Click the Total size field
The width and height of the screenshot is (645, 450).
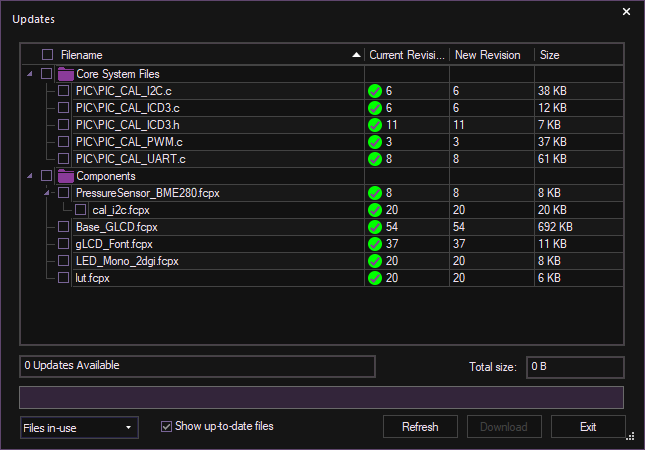(575, 367)
